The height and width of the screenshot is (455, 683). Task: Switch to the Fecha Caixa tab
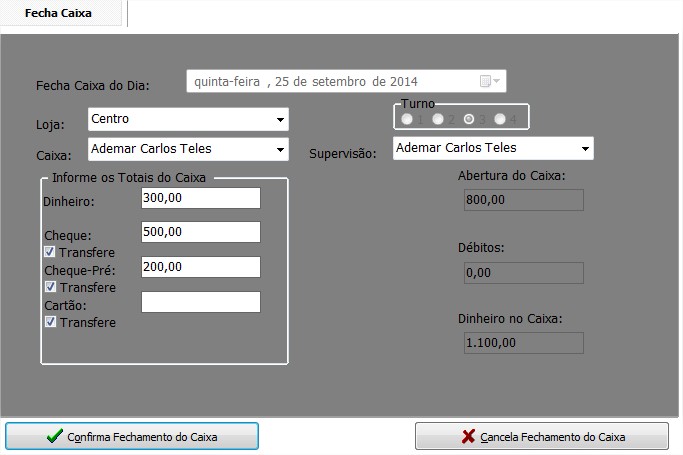coord(63,13)
